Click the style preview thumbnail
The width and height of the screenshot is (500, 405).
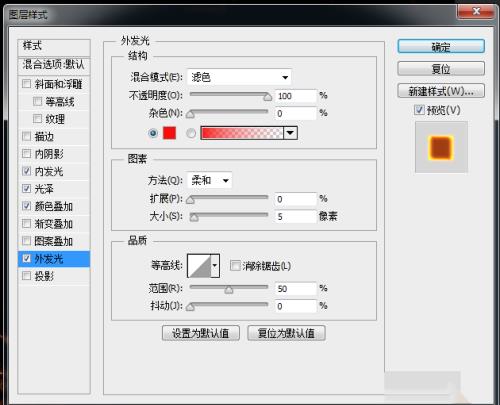point(441,147)
